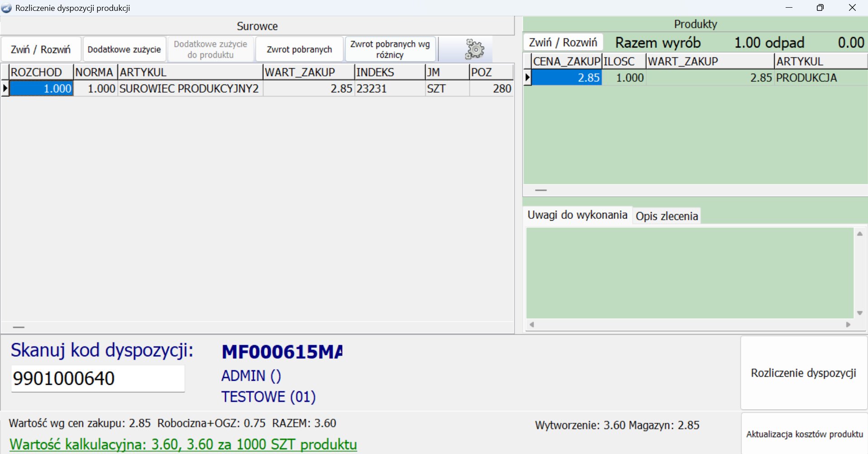
Task: Click the notes panel scroll left arrow
Action: [532, 325]
